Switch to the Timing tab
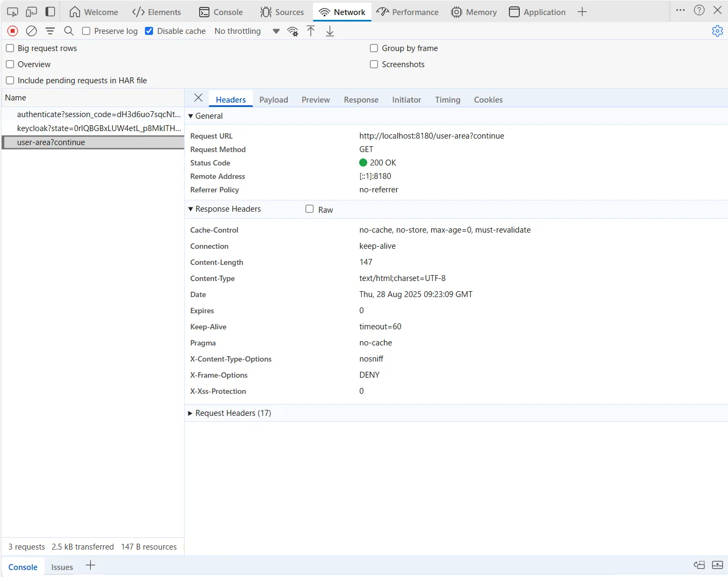 pyautogui.click(x=447, y=100)
